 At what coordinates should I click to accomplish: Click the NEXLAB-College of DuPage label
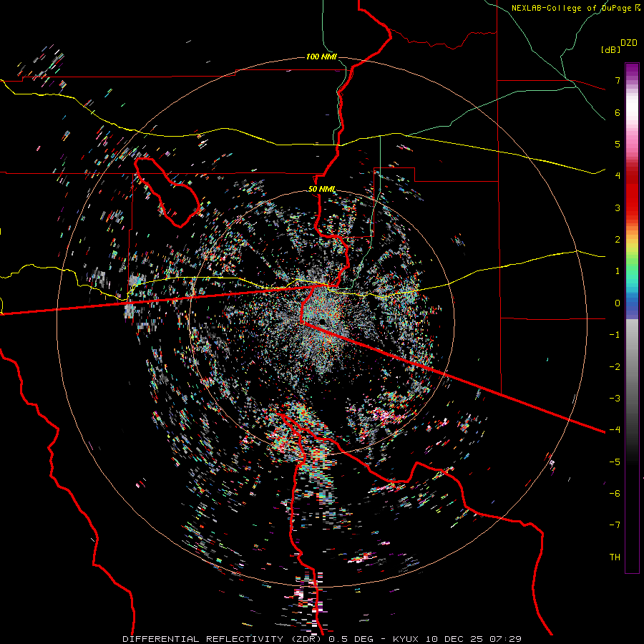[x=575, y=8]
